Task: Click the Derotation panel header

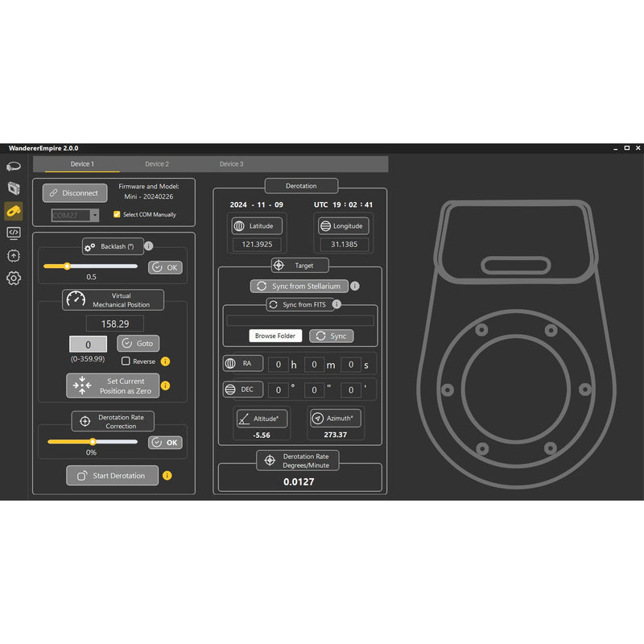Action: pos(301,186)
